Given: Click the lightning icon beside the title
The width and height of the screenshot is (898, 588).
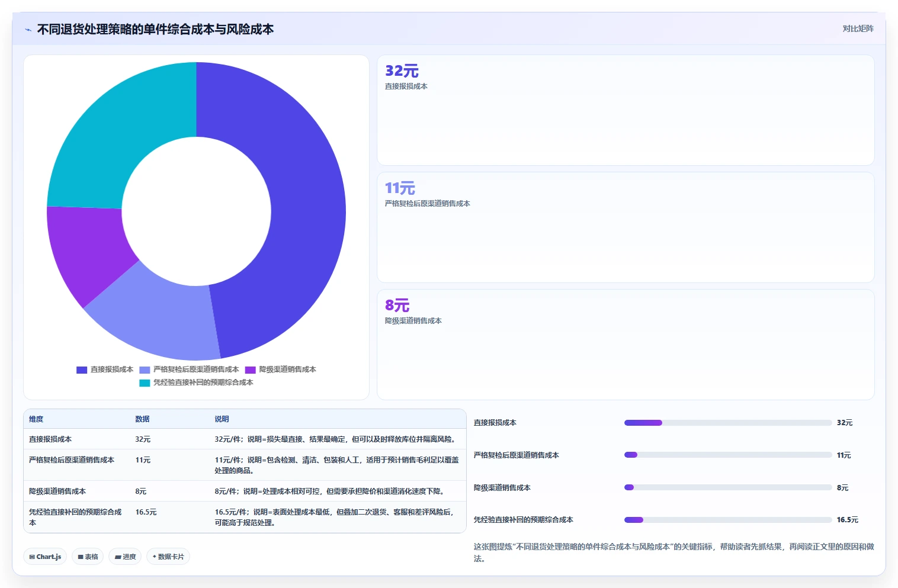Looking at the screenshot, I should tap(28, 30).
